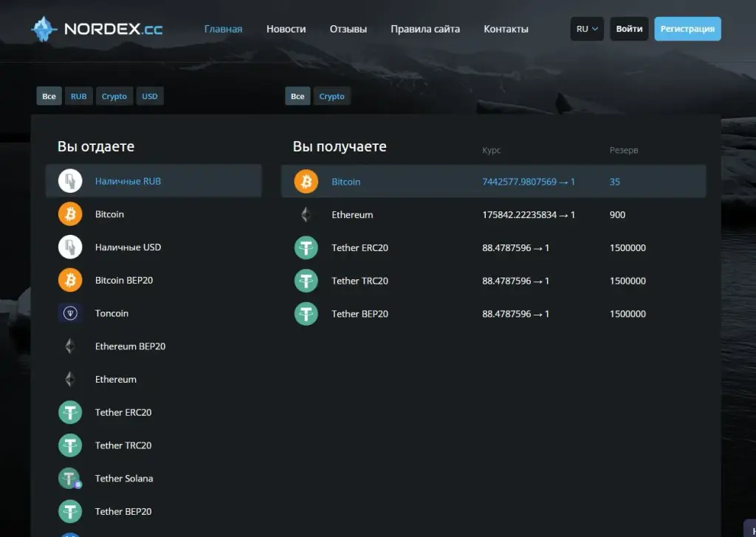Click the Наличные RUB cash icon
756x537 pixels.
point(70,181)
